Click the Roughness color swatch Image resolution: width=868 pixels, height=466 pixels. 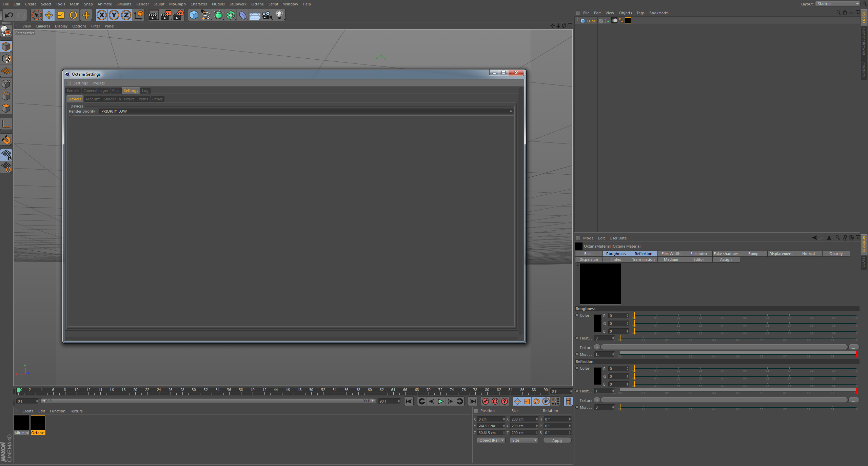point(597,323)
